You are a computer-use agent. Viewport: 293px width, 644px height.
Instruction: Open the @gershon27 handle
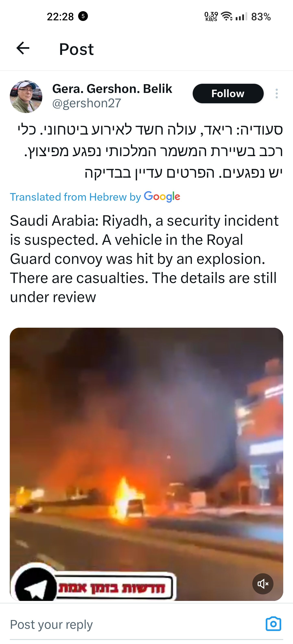tap(86, 103)
